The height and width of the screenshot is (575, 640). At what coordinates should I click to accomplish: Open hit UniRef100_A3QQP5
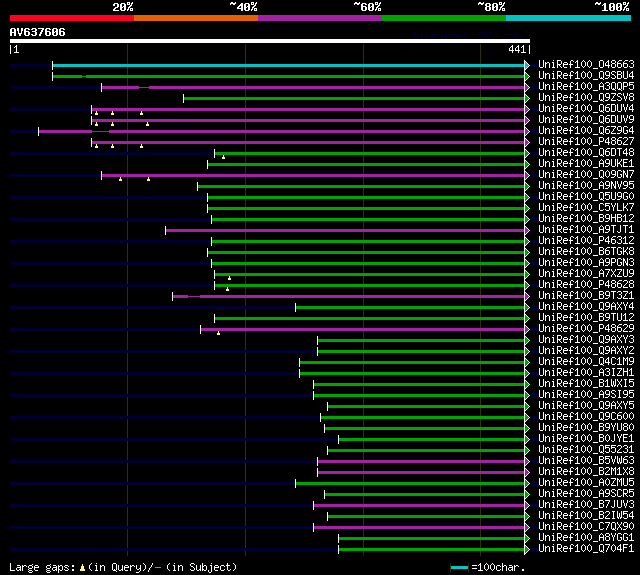[586, 87]
